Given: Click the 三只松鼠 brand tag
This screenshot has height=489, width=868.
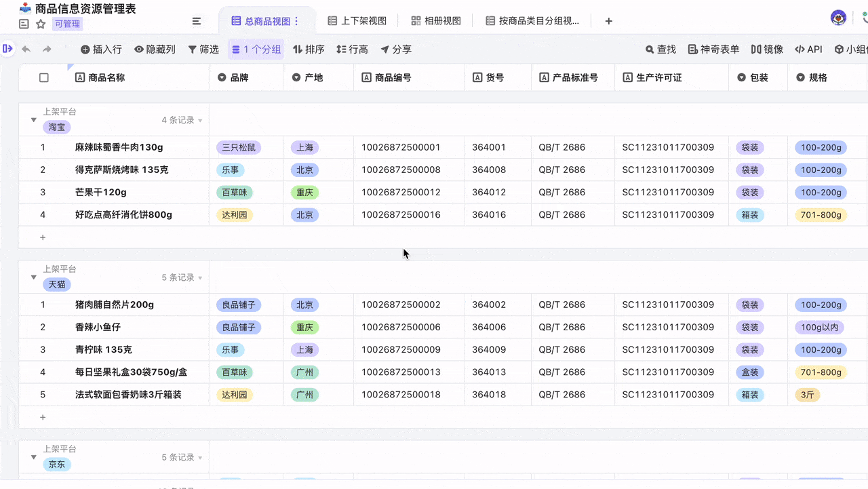Looking at the screenshot, I should (239, 147).
